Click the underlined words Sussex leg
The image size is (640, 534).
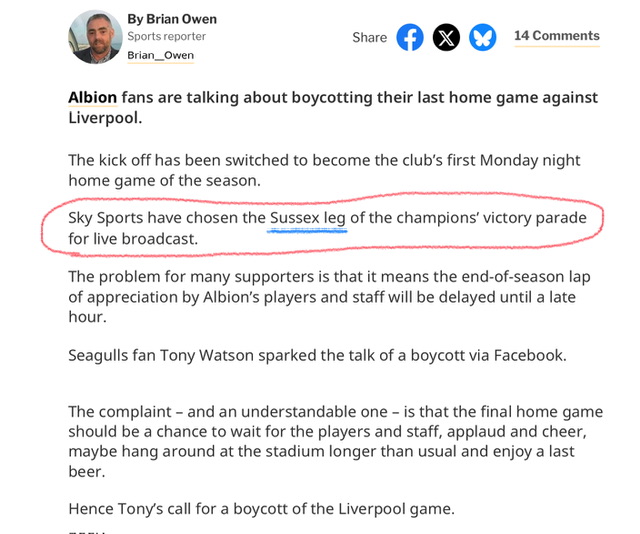point(307,218)
